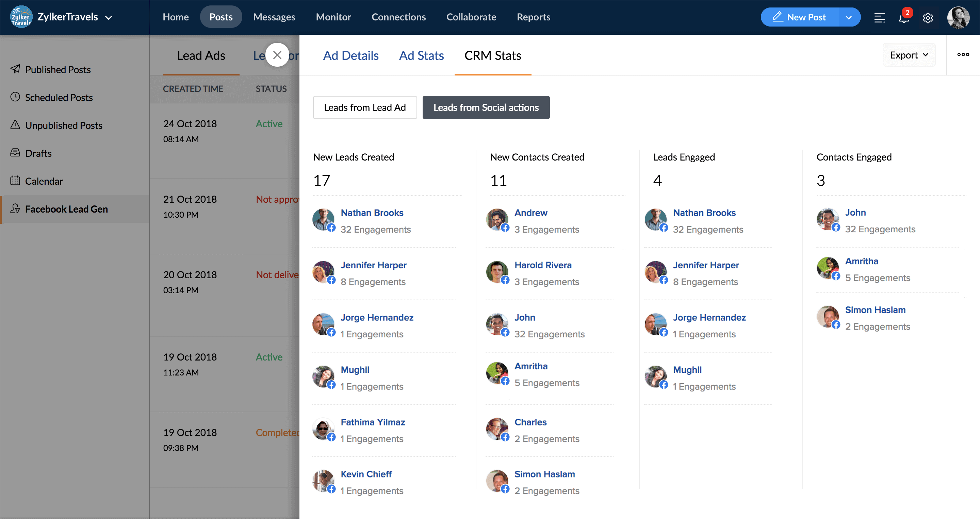Open the notifications bell icon
Screen dimensions: 980x519
tap(903, 17)
